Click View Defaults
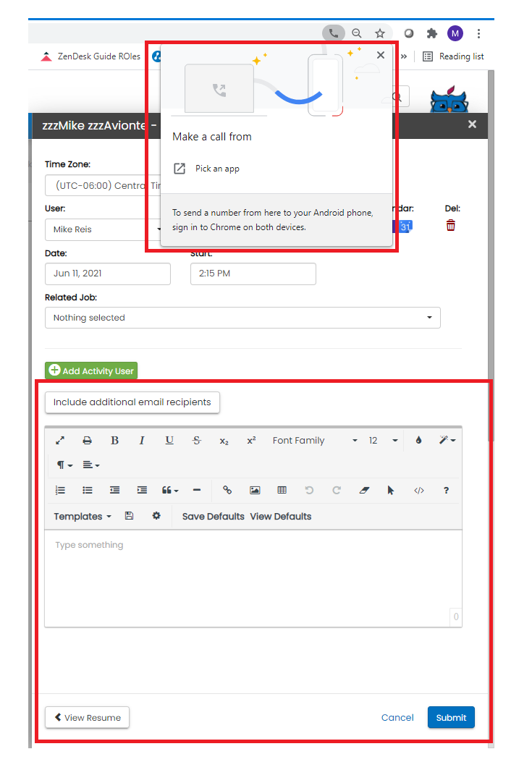The height and width of the screenshot is (762, 532). 281,516
